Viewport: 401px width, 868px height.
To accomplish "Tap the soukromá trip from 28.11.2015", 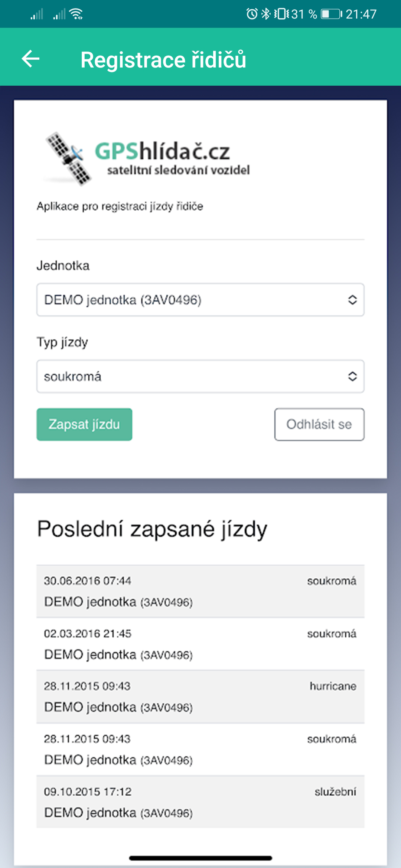I will (x=200, y=749).
